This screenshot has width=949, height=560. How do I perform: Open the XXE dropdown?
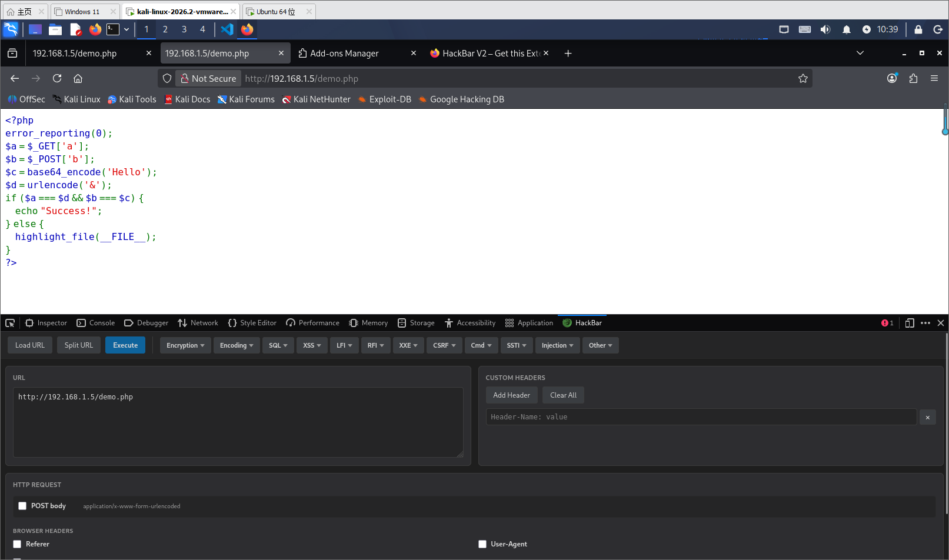(408, 345)
